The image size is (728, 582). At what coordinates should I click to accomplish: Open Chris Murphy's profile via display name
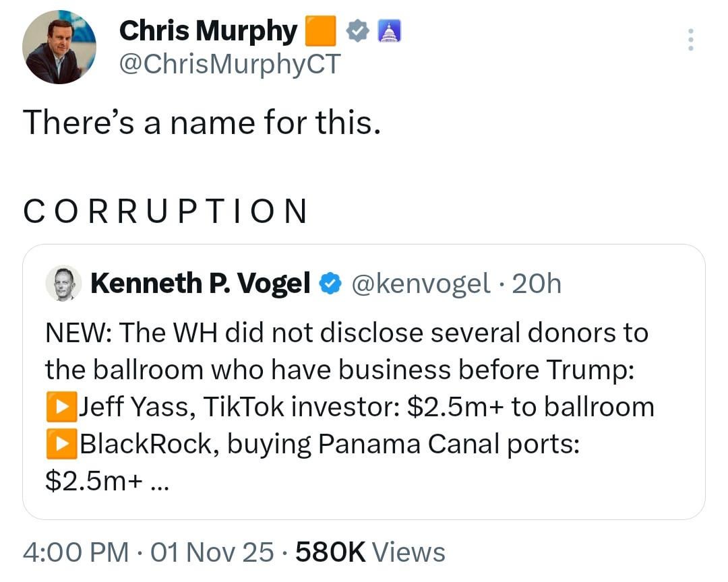coord(208,31)
